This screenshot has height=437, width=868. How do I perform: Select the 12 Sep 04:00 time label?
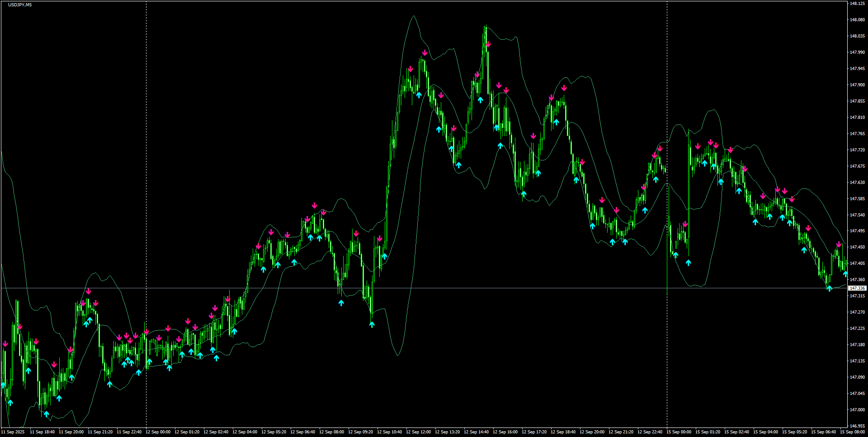pyautogui.click(x=245, y=432)
